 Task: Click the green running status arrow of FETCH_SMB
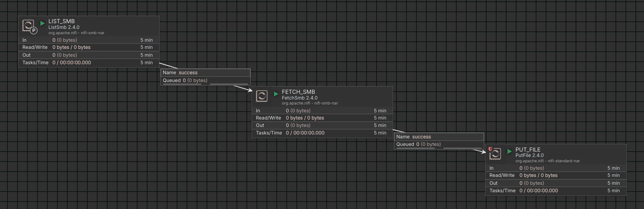(276, 94)
